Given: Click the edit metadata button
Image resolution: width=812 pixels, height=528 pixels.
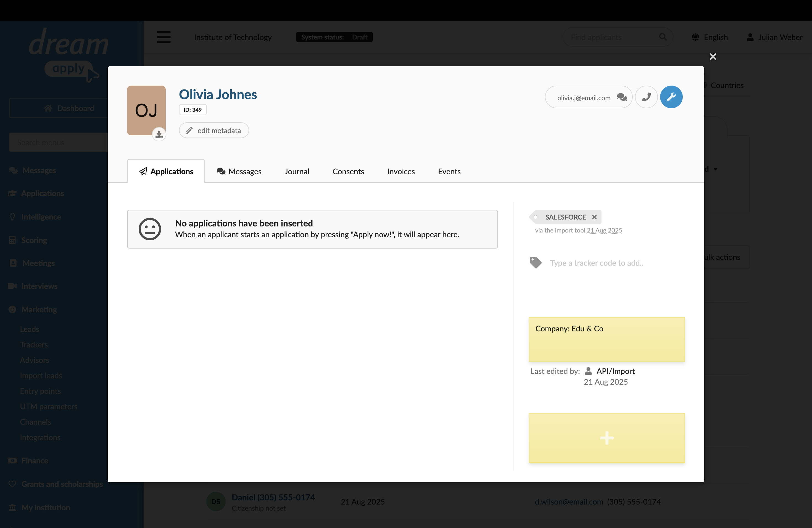Looking at the screenshot, I should (x=214, y=130).
